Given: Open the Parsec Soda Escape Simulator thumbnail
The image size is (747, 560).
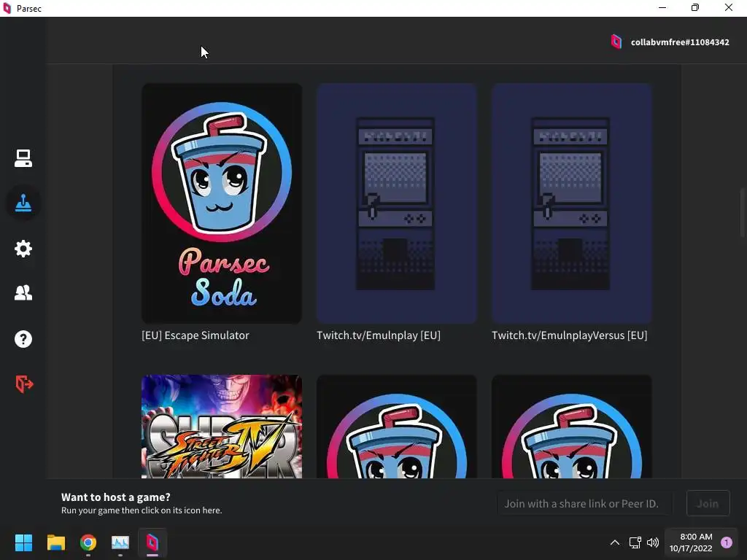Looking at the screenshot, I should 222,203.
